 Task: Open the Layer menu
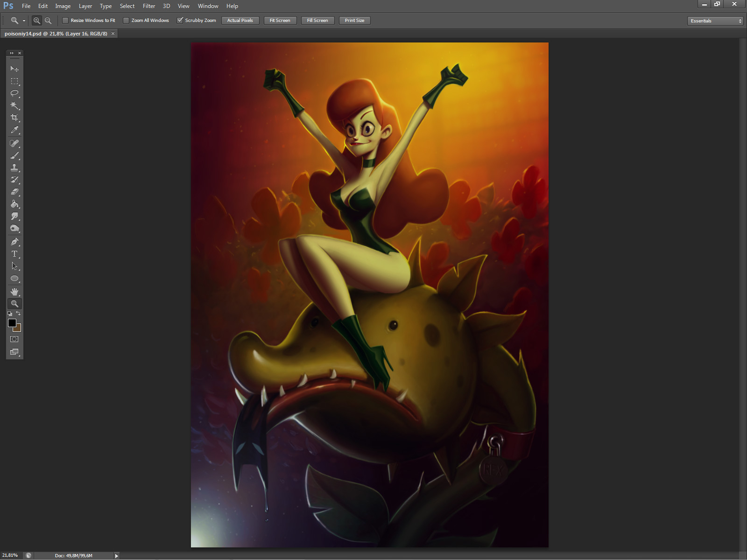(85, 6)
